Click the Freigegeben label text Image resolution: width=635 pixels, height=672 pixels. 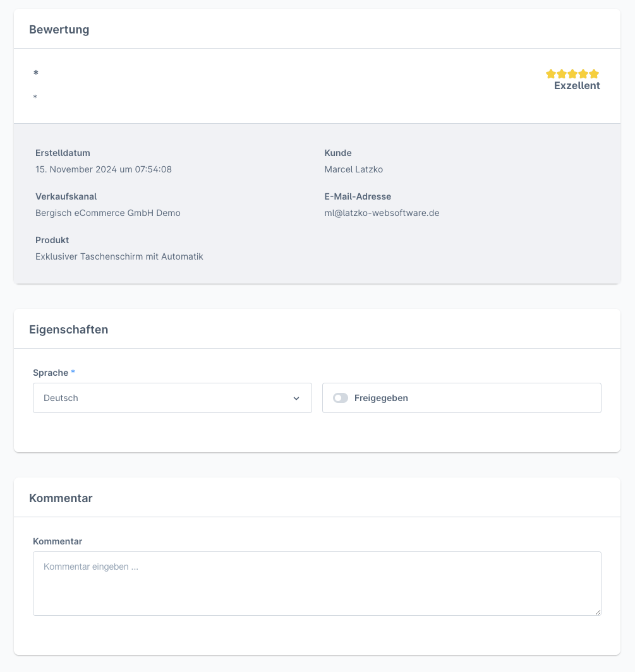tap(381, 398)
